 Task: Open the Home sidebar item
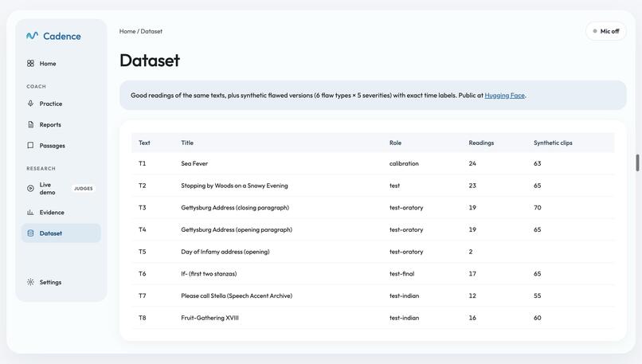[x=61, y=64]
